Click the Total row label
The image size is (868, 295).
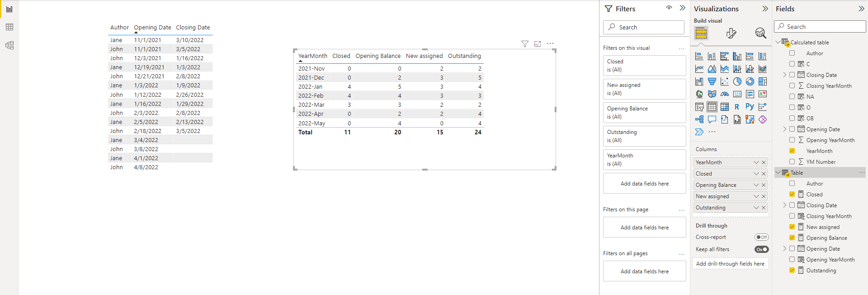pos(305,133)
